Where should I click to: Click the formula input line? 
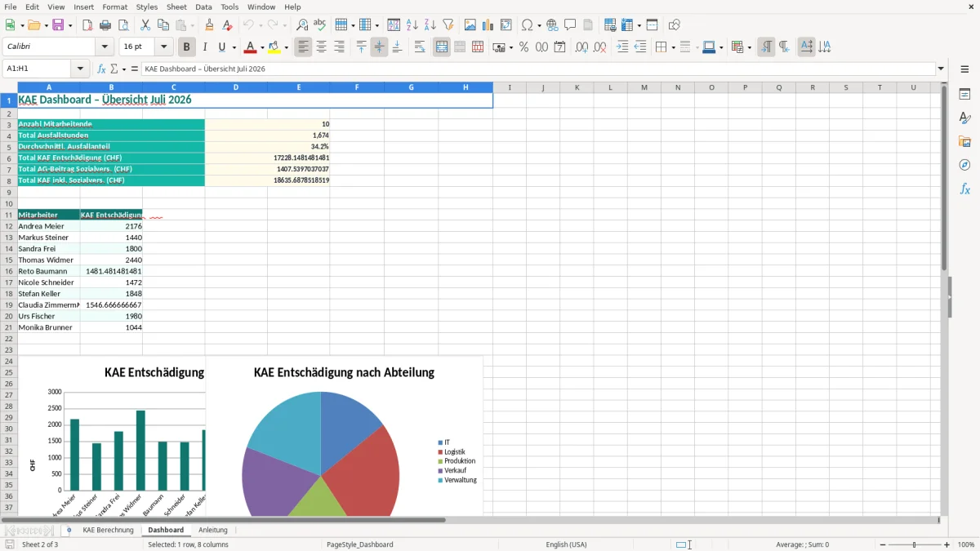click(x=537, y=69)
